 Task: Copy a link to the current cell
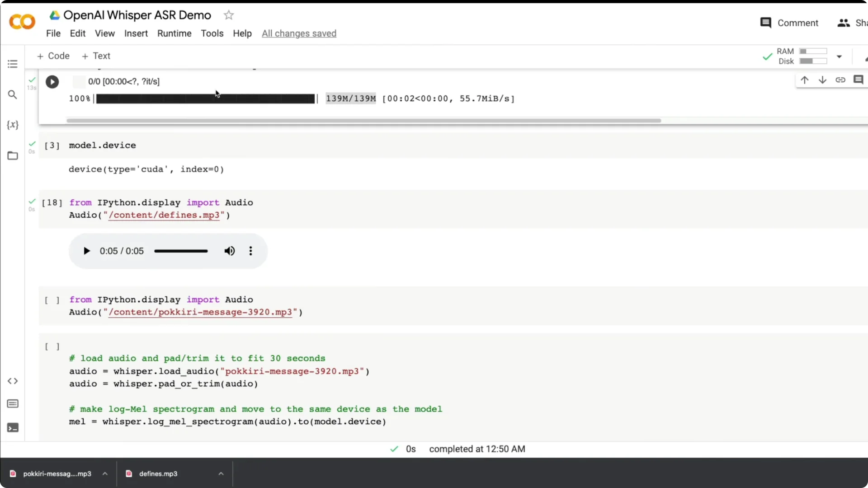click(841, 80)
